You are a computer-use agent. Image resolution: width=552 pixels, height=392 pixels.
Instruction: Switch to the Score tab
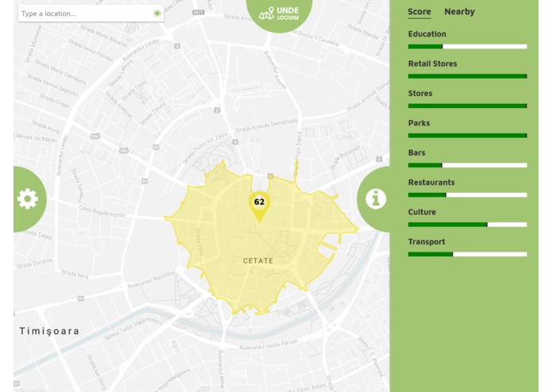[x=419, y=12]
